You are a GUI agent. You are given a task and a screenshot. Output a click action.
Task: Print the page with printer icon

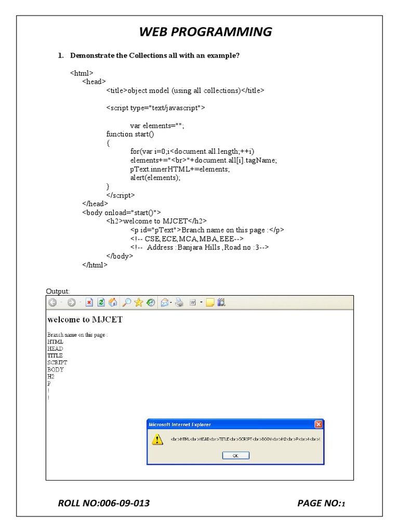(x=179, y=302)
